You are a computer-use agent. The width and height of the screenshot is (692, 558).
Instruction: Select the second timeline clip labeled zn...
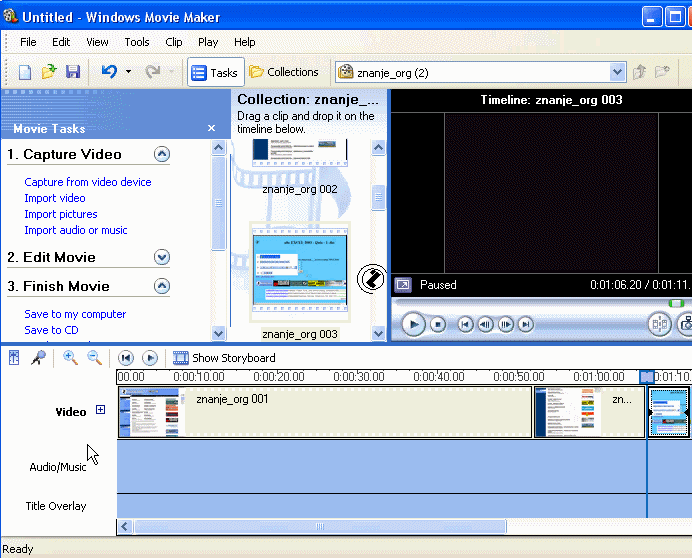pyautogui.click(x=590, y=412)
